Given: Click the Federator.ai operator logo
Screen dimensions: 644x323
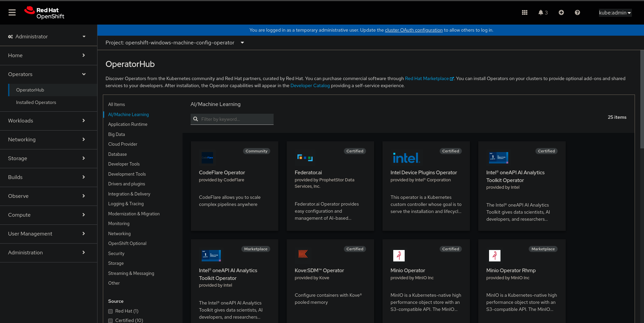Looking at the screenshot, I should pos(305,157).
